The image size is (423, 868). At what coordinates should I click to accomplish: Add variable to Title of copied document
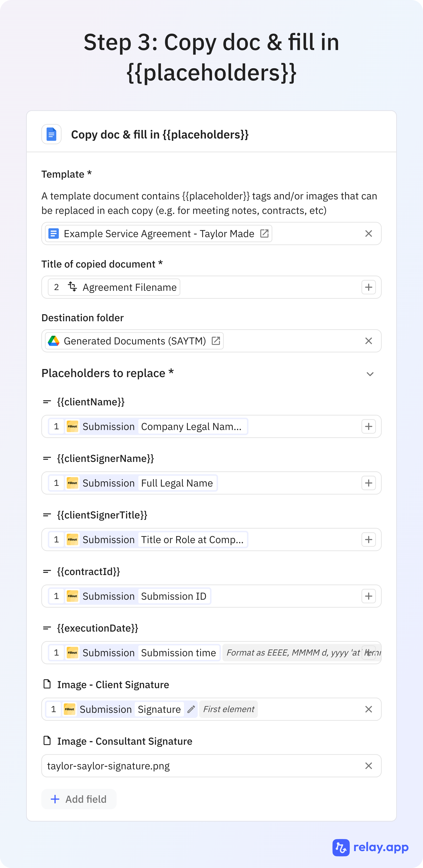pos(368,287)
